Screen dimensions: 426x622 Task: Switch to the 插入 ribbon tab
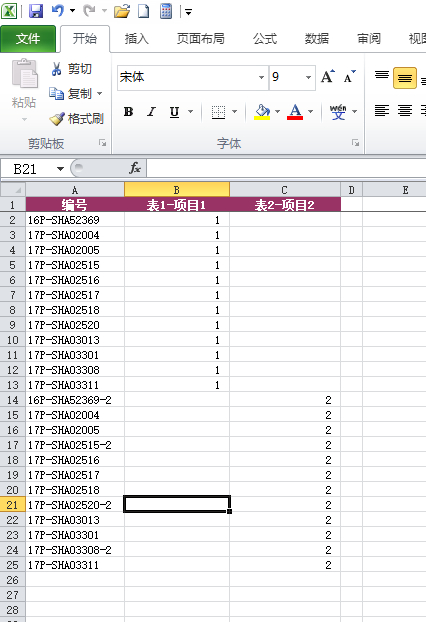pos(136,39)
